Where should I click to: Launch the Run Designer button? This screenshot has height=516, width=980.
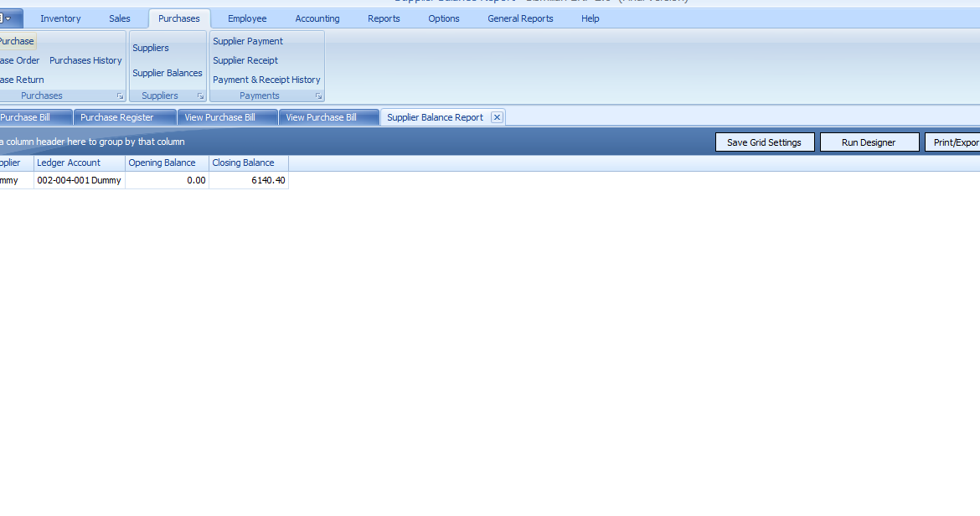(869, 142)
